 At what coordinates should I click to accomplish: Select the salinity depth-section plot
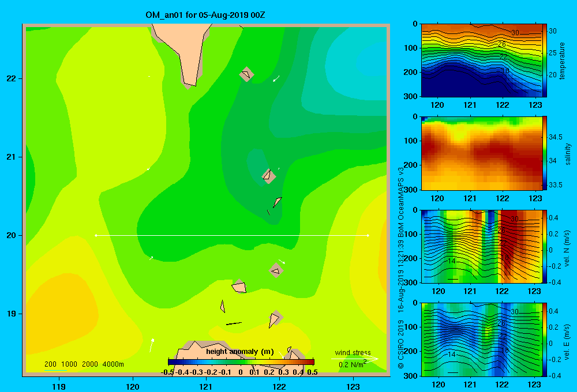[481, 153]
